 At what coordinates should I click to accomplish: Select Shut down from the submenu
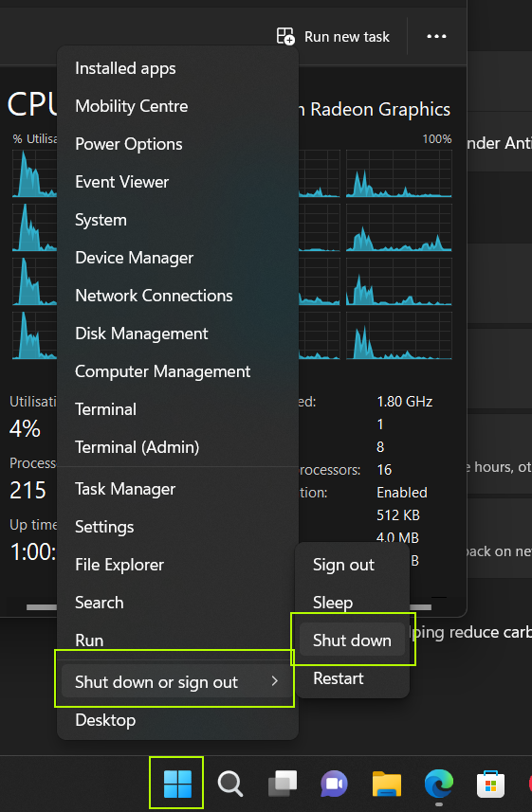pos(352,641)
